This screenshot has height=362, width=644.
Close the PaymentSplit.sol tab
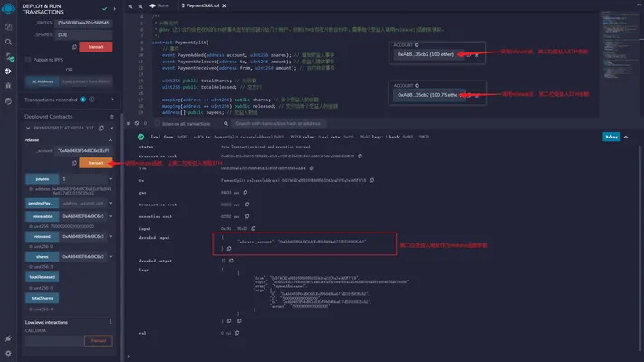[224, 5]
